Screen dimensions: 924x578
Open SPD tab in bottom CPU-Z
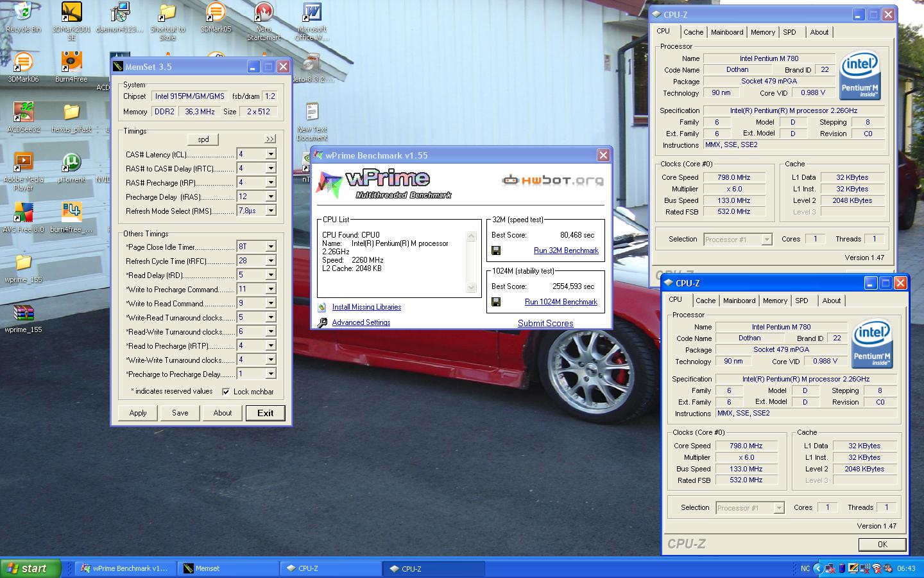point(802,301)
